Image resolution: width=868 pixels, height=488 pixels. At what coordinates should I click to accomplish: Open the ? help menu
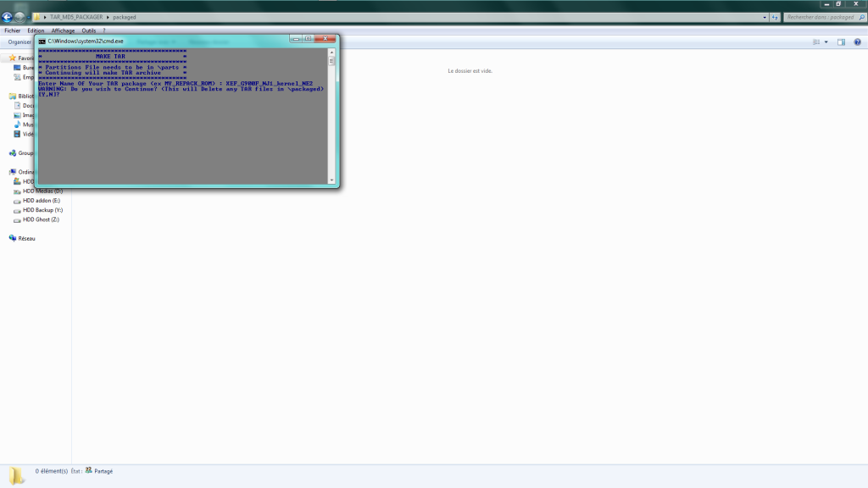(x=103, y=31)
